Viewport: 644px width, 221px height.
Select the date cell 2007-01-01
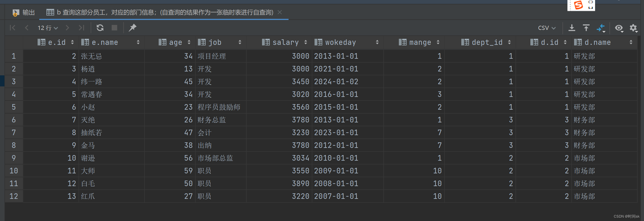(x=348, y=196)
